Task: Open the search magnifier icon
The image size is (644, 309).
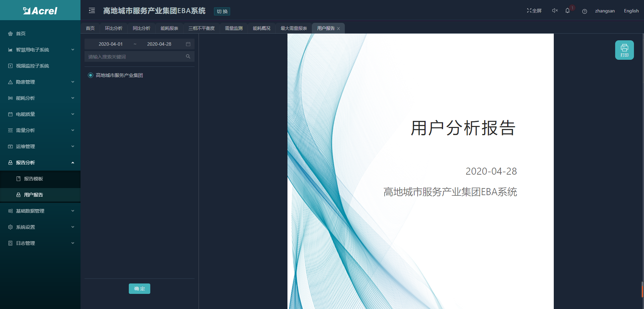Action: point(188,56)
